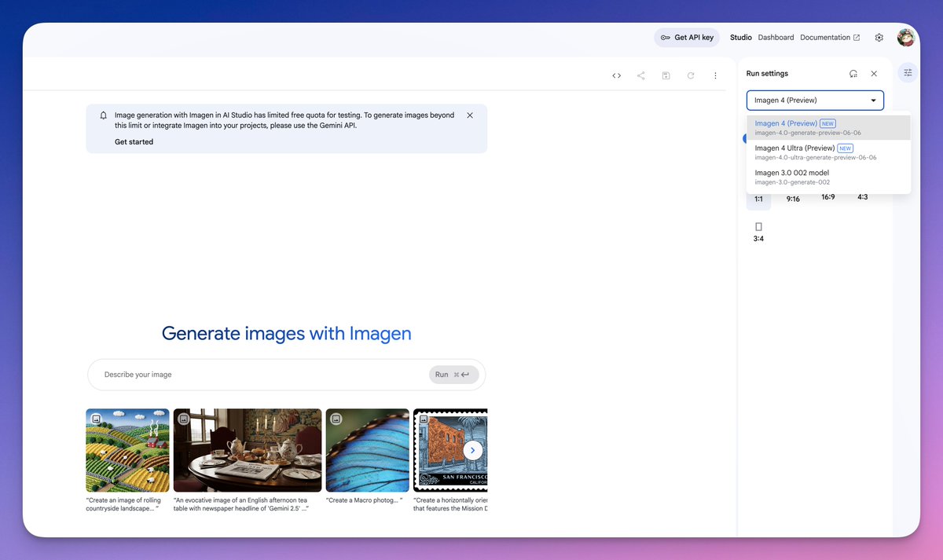
Task: Open the rolling countryside example thumbnail
Action: (x=127, y=450)
